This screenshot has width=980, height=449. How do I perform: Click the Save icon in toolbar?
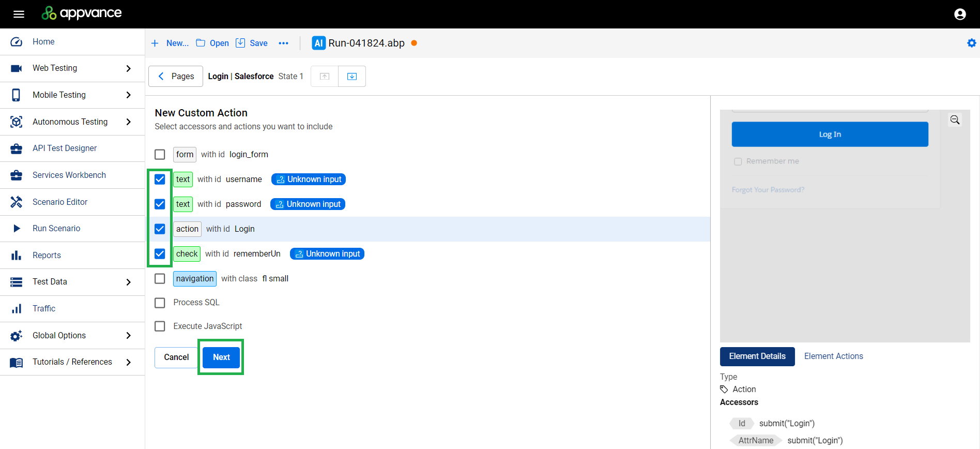point(240,43)
